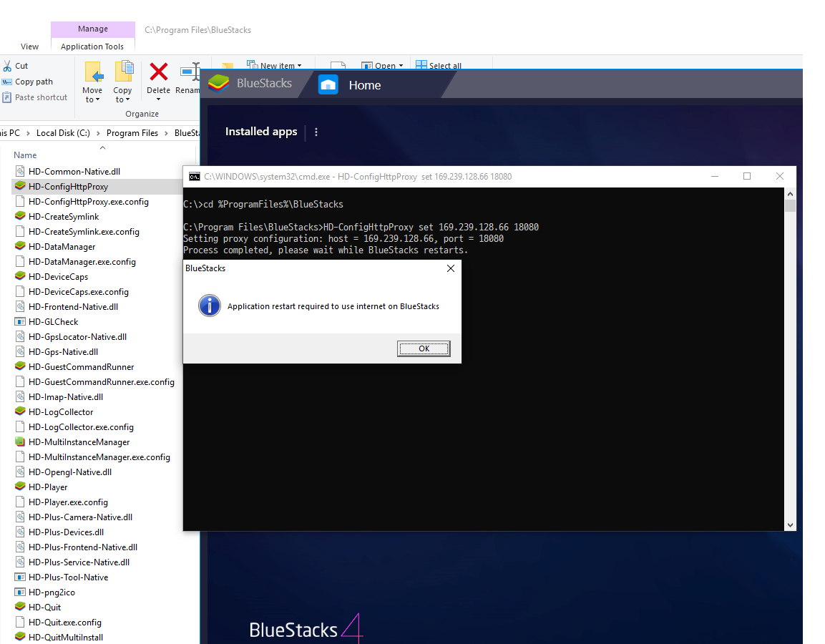
Task: Click the Copy to icon
Action: point(123,72)
